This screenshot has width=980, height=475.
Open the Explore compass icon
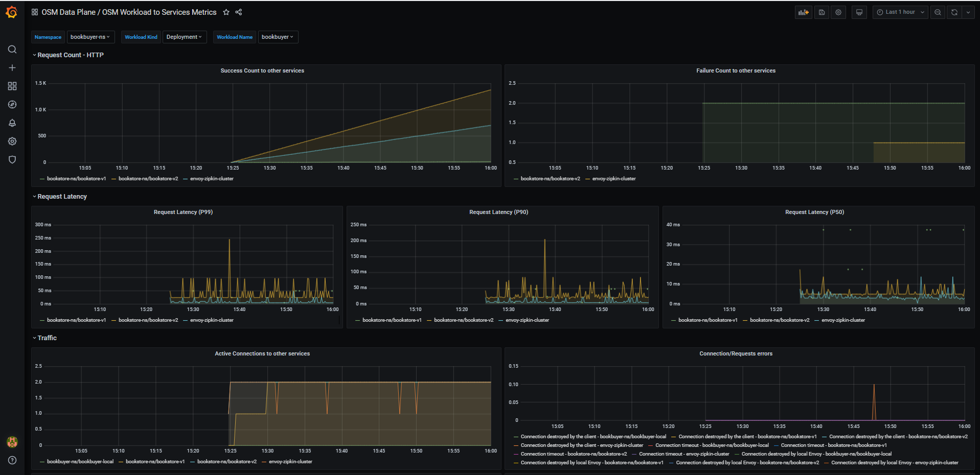click(x=12, y=105)
